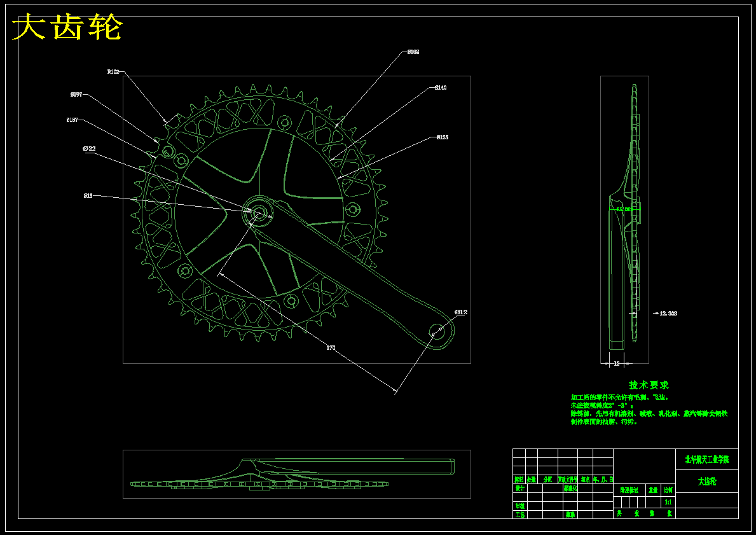Click the 审核 cell in title block
Image resolution: width=756 pixels, height=535 pixels.
click(519, 506)
